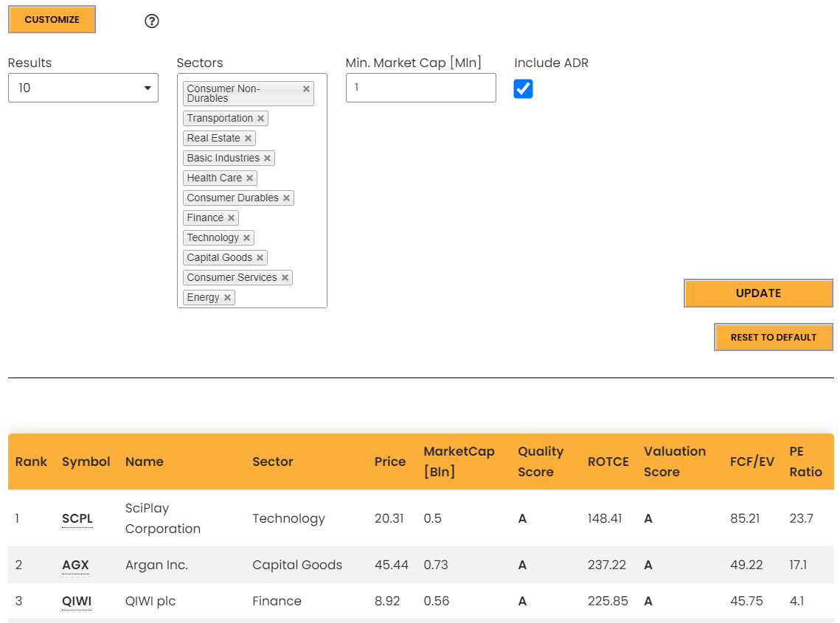Click the Valuation Score column header

[675, 462]
